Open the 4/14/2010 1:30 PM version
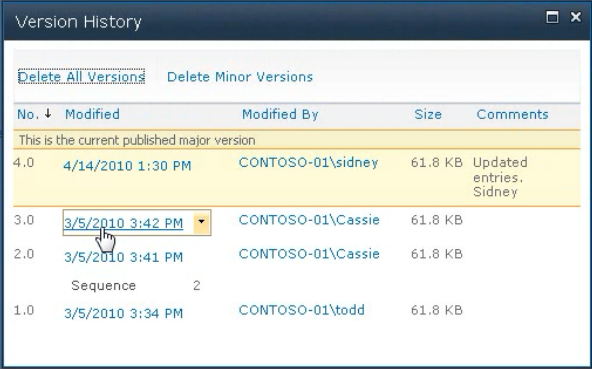 [127, 166]
